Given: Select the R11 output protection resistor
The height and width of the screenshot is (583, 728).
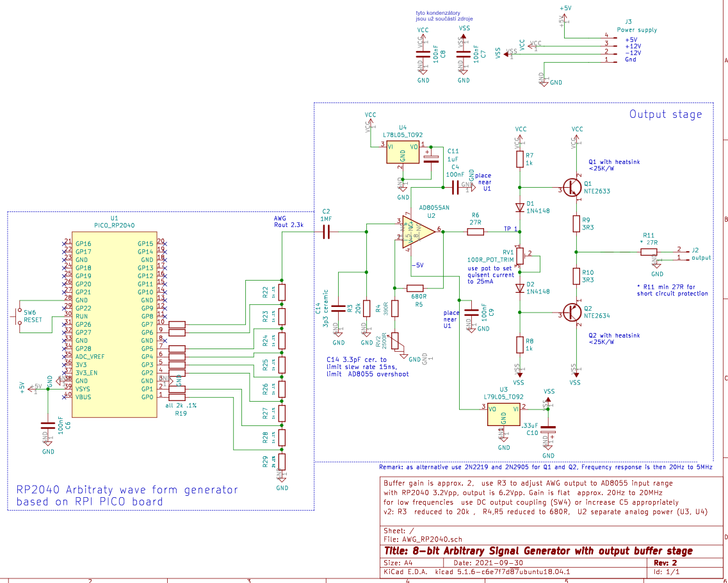Looking at the screenshot, I should tap(648, 252).
